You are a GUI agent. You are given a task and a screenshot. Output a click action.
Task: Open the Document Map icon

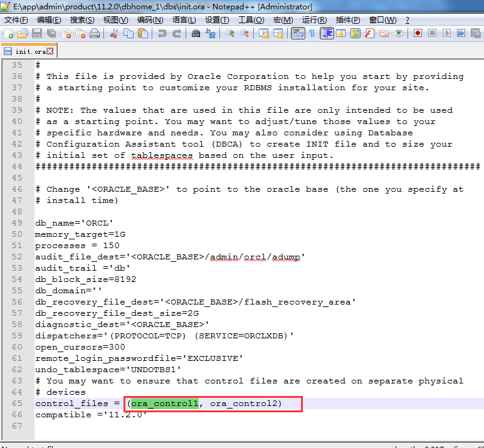355,33
